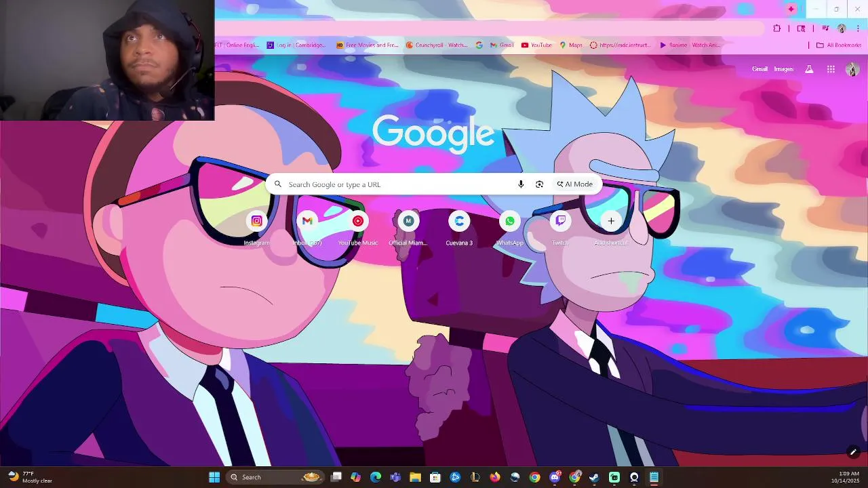Open the Free Movies and Fre... bookmark
The image size is (868, 488).
(368, 45)
